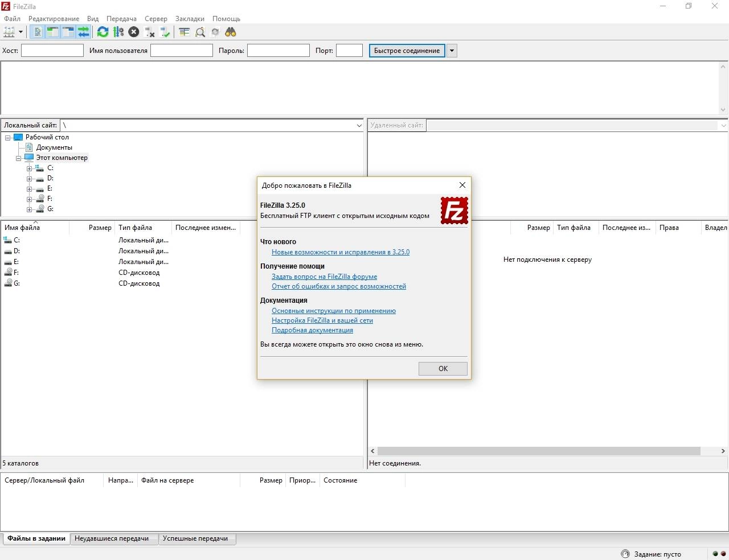Sort the remote list by Права column
729x560 pixels.
point(678,228)
